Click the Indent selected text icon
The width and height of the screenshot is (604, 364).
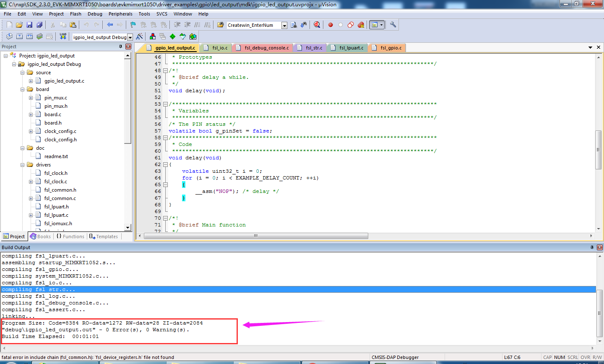(x=177, y=25)
